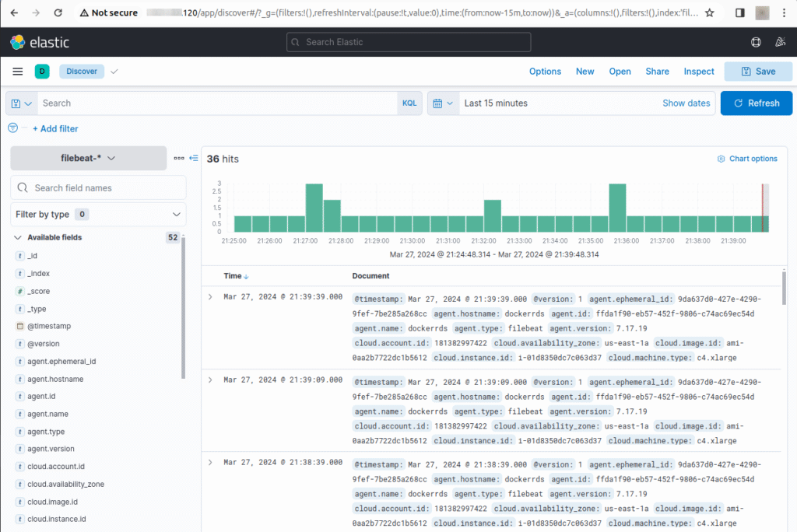Click the fields list scrollbar

(184, 307)
